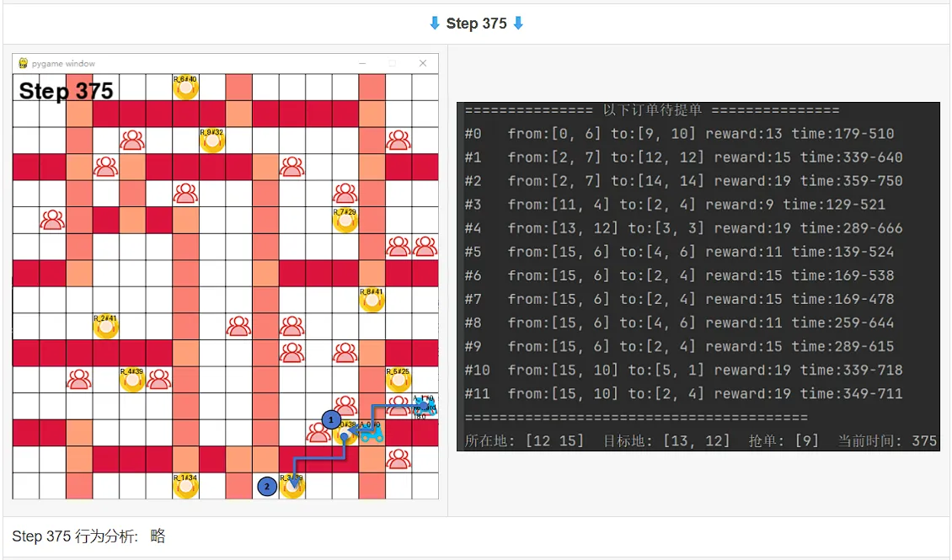Click the R_9#32 restaurant plate icon
Image resolution: width=952 pixels, height=560 pixels.
212,140
